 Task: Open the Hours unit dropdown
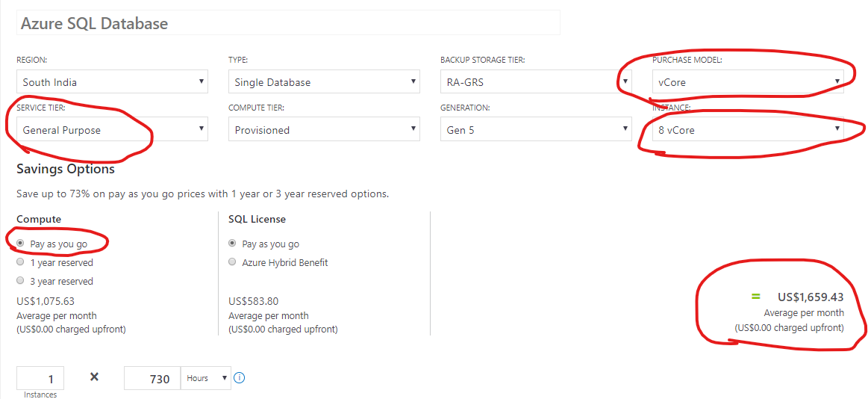tap(206, 378)
